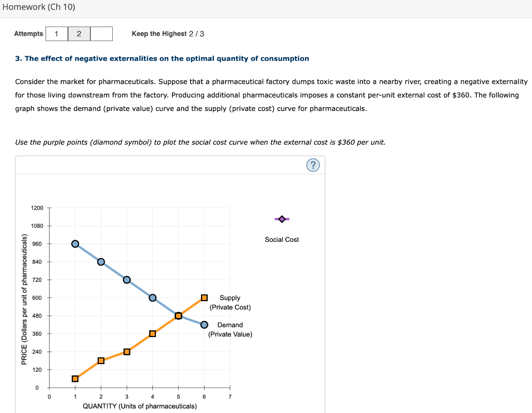The width and height of the screenshot is (532, 413).
Task: Click the QUANTITY axis title
Action: pyautogui.click(x=139, y=406)
